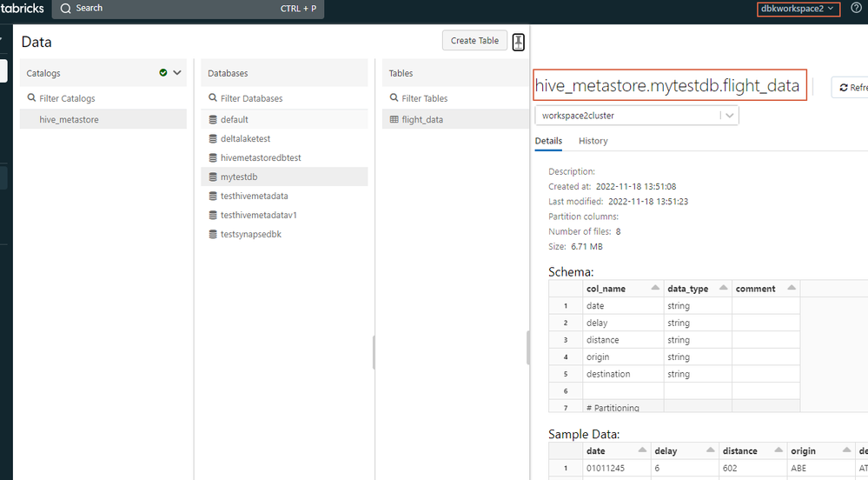
Task: Click the database icon beside hivemetastoredbtest
Action: (213, 157)
